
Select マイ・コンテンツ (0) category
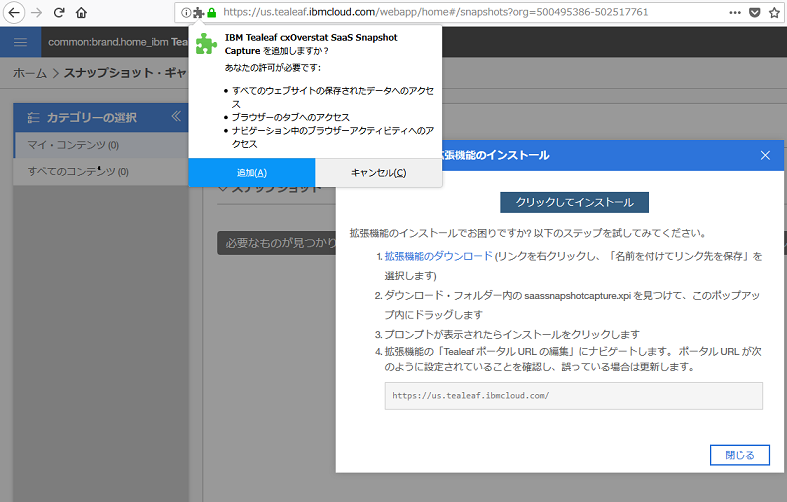[x=101, y=145]
